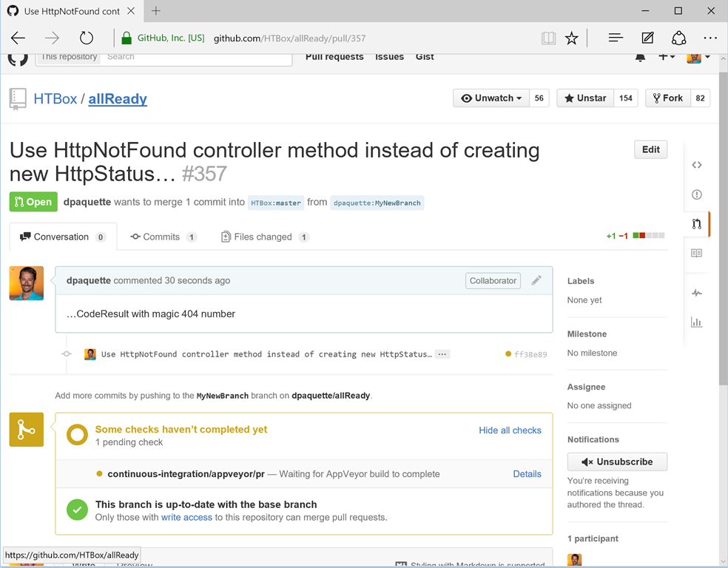Image resolution: width=728 pixels, height=568 pixels.
Task: Click the dpaquette:MyNewBranch branch label
Action: pyautogui.click(x=377, y=203)
